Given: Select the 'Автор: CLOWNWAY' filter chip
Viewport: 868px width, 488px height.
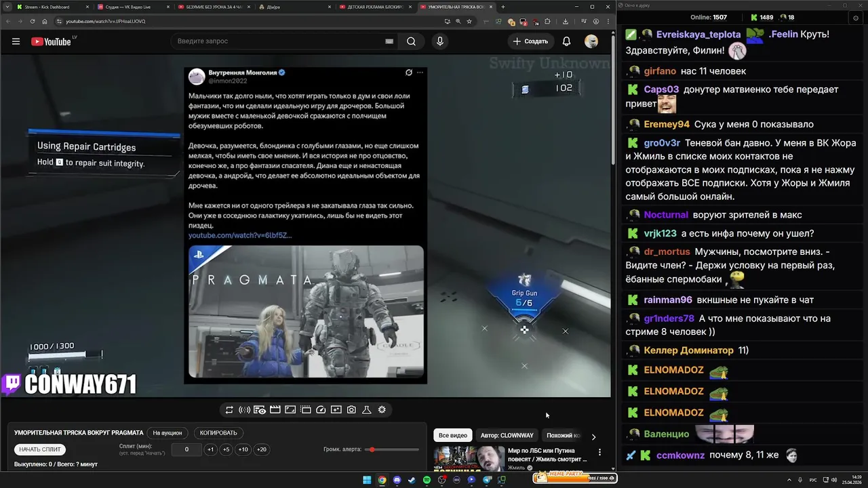Looking at the screenshot, I should click(507, 435).
